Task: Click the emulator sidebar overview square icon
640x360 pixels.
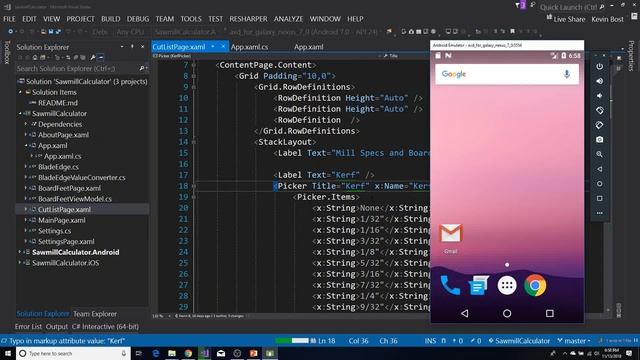Action: 599,198
